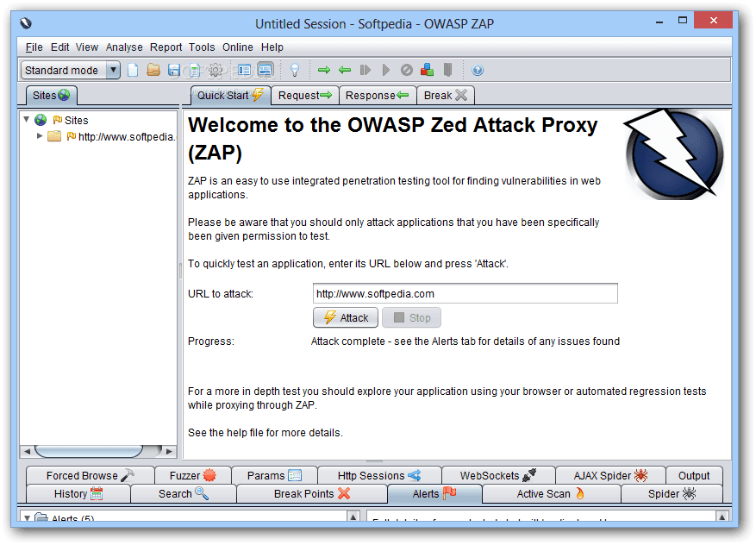Open the Edit menu
The height and width of the screenshot is (545, 756).
[59, 47]
